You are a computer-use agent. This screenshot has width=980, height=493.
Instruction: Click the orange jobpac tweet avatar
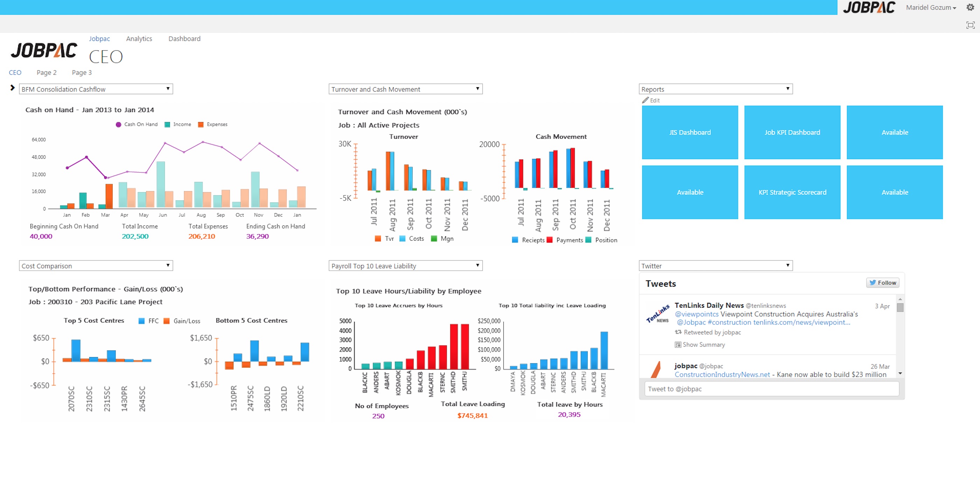pos(656,369)
